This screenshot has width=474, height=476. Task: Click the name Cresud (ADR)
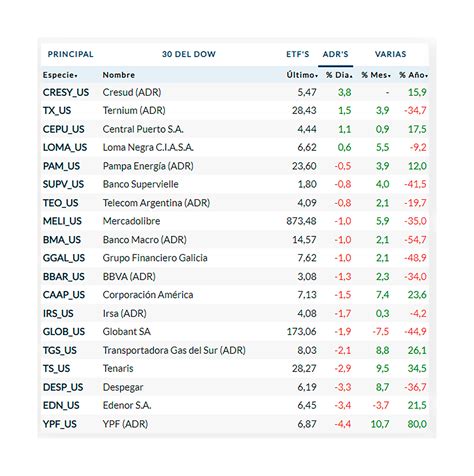tap(132, 92)
